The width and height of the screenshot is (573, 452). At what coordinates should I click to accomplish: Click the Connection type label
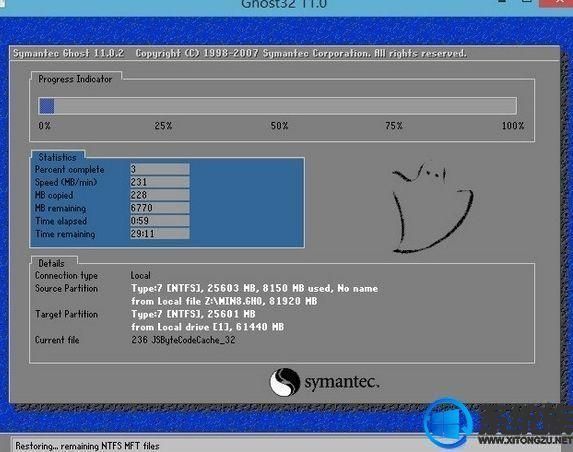(x=66, y=276)
